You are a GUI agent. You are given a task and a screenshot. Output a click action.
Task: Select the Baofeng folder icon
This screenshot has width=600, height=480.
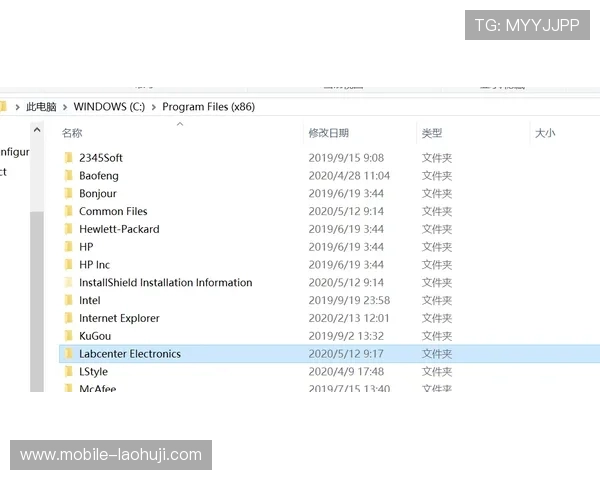[68, 176]
